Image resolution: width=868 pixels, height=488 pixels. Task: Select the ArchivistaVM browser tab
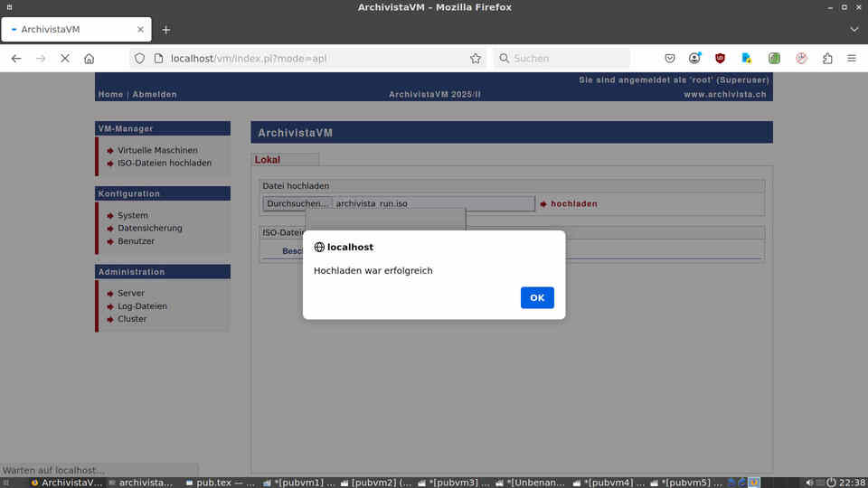coord(76,29)
